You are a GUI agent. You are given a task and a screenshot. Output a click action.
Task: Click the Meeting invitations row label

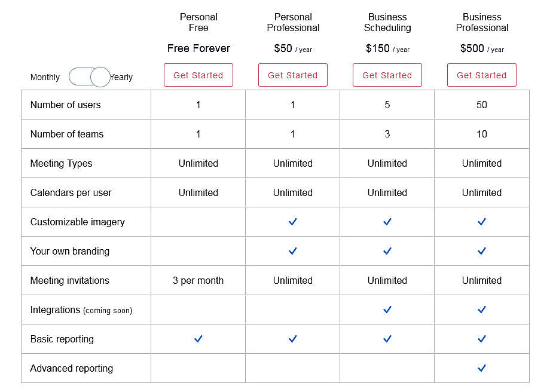(67, 280)
